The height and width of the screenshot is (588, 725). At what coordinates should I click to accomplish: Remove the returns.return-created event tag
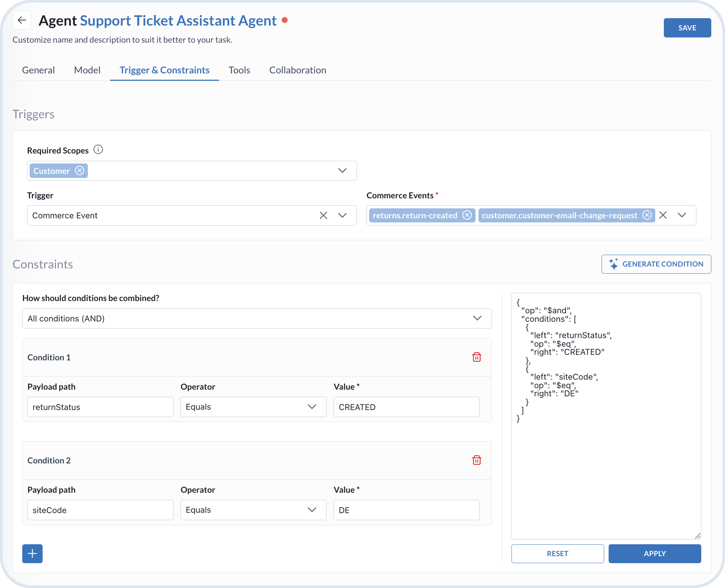[467, 215]
